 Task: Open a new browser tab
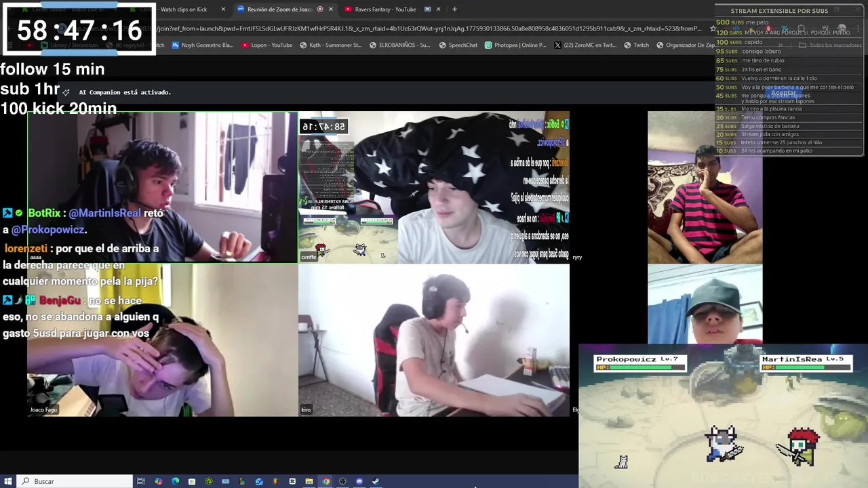tap(454, 9)
